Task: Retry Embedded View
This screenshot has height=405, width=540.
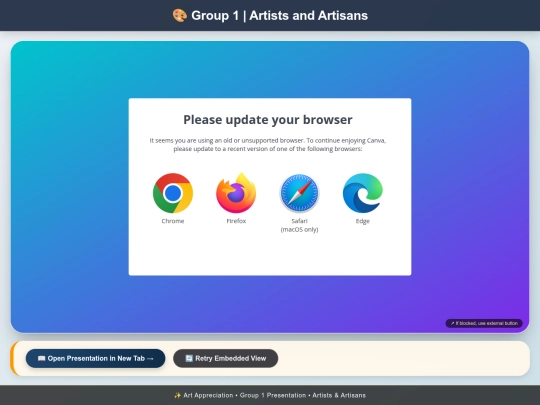Action: [x=226, y=359]
